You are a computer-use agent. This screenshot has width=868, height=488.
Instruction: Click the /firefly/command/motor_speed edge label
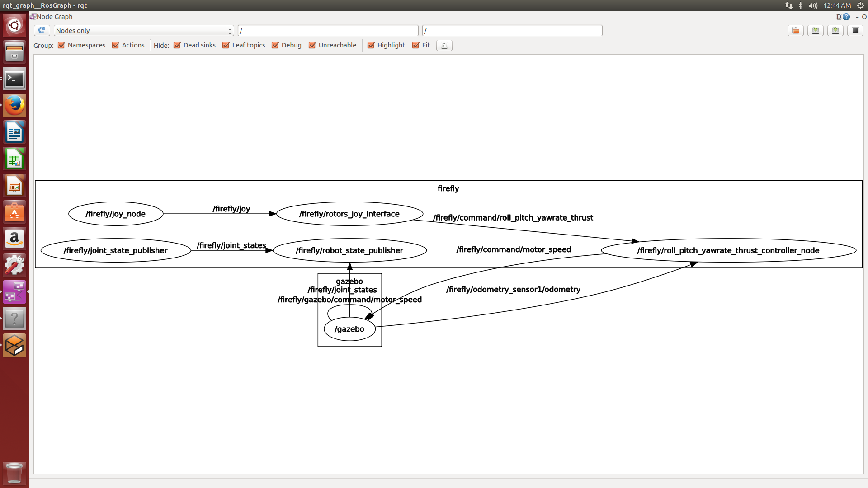[x=514, y=249]
